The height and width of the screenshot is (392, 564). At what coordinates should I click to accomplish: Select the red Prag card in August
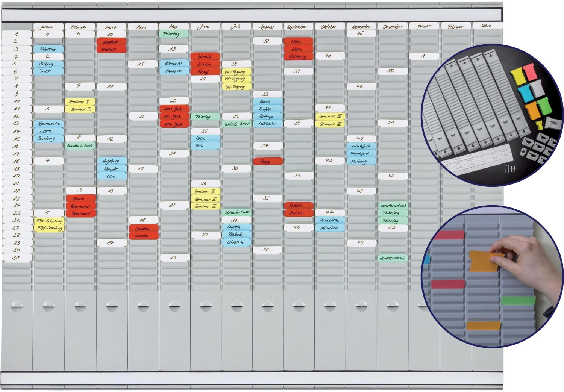[267, 162]
